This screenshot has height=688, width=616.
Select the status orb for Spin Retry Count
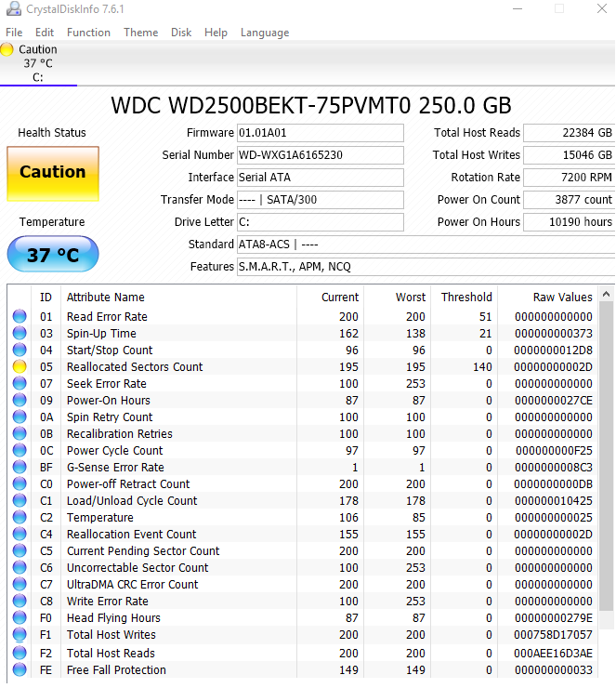tap(20, 417)
